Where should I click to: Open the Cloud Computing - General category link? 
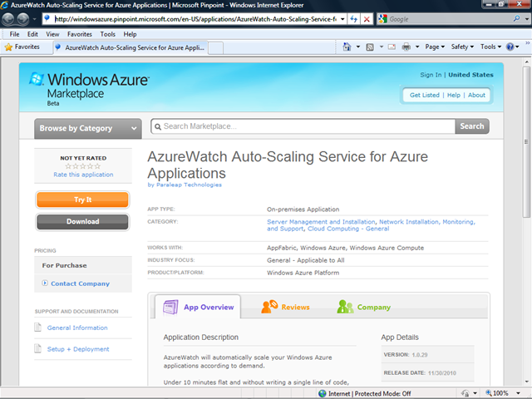(x=348, y=229)
